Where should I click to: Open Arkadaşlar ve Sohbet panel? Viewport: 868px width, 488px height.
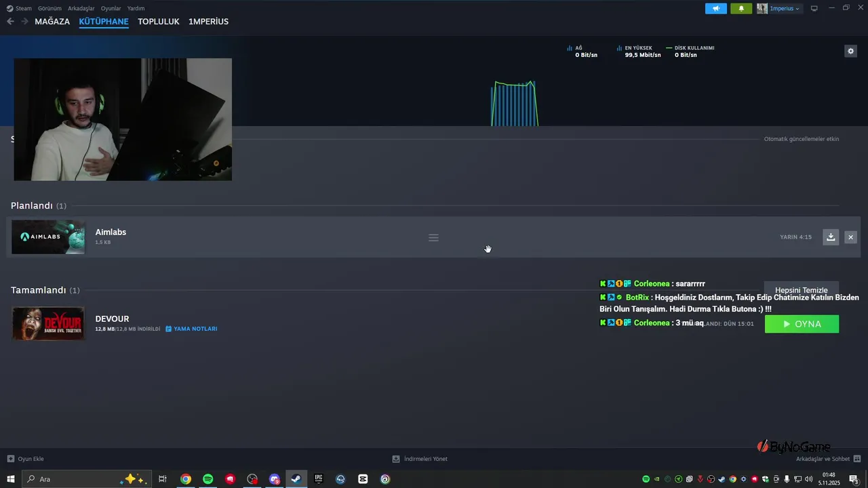tap(828, 459)
